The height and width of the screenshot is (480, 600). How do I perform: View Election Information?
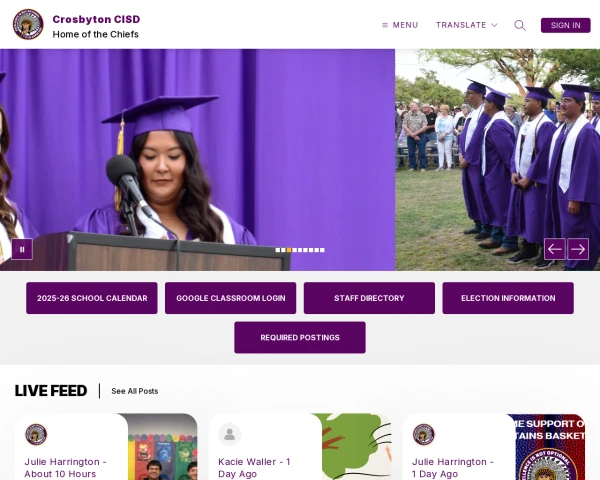click(x=508, y=298)
